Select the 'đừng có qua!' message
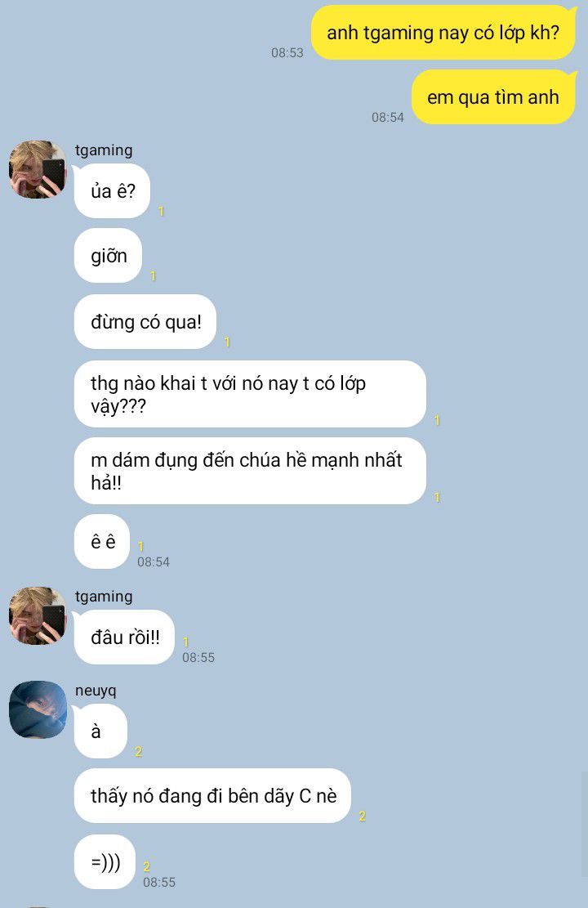The image size is (588, 908). (145, 321)
